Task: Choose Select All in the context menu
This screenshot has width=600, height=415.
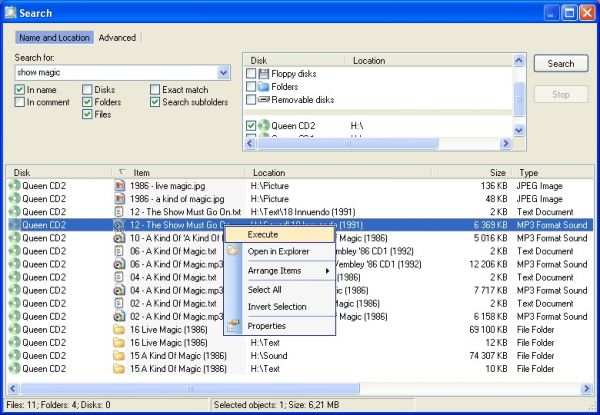Action: (280, 290)
